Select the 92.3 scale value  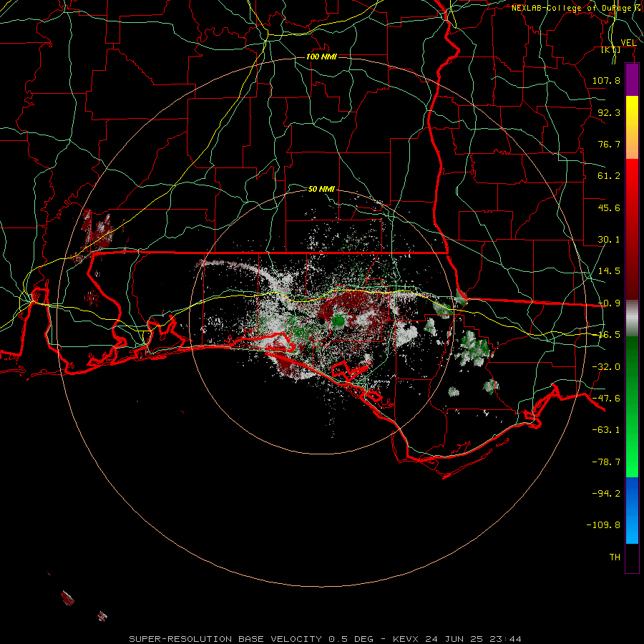pyautogui.click(x=609, y=112)
